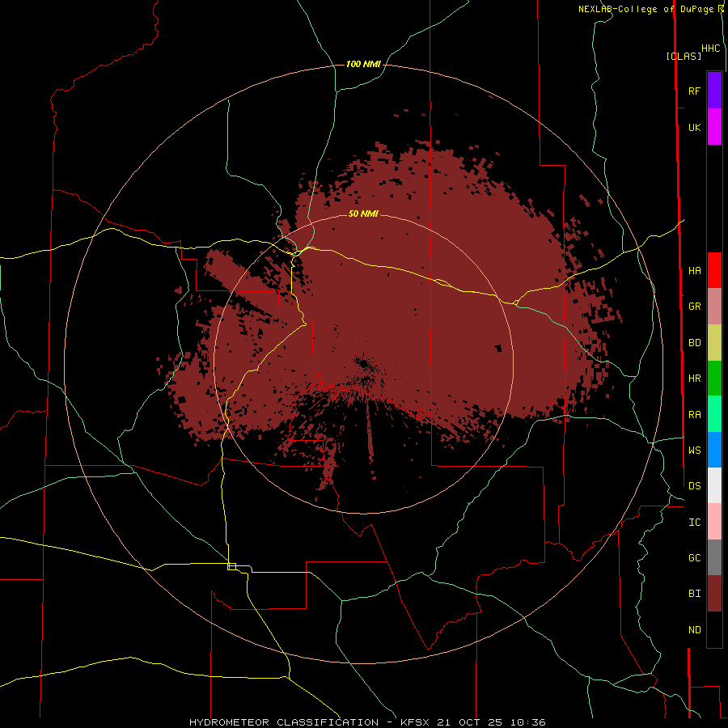Click the ND black legend swatch
This screenshot has height=728, width=728.
pos(714,629)
